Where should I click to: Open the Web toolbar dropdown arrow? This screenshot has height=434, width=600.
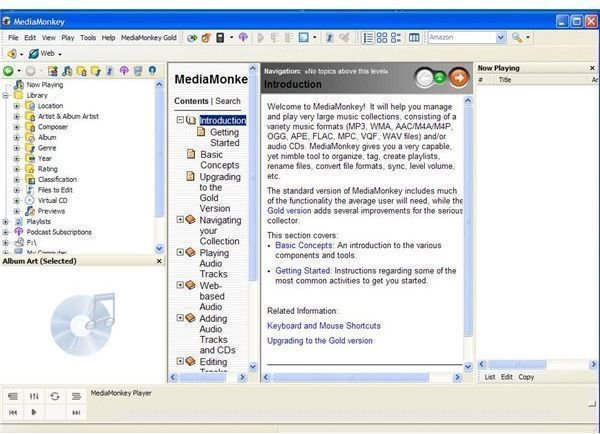tap(60, 54)
